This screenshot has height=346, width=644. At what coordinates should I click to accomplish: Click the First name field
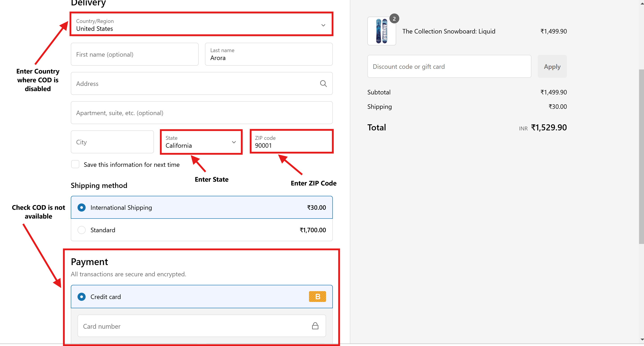click(x=135, y=54)
